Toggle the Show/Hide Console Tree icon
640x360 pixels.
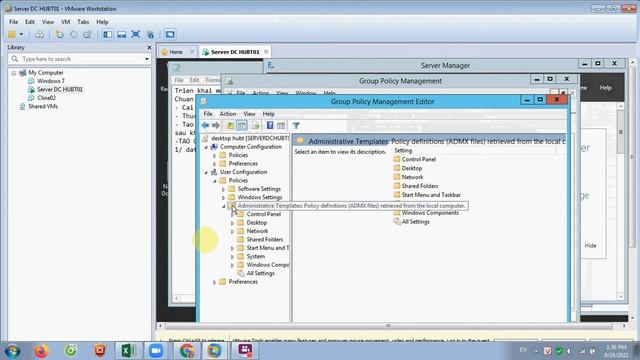(242, 126)
